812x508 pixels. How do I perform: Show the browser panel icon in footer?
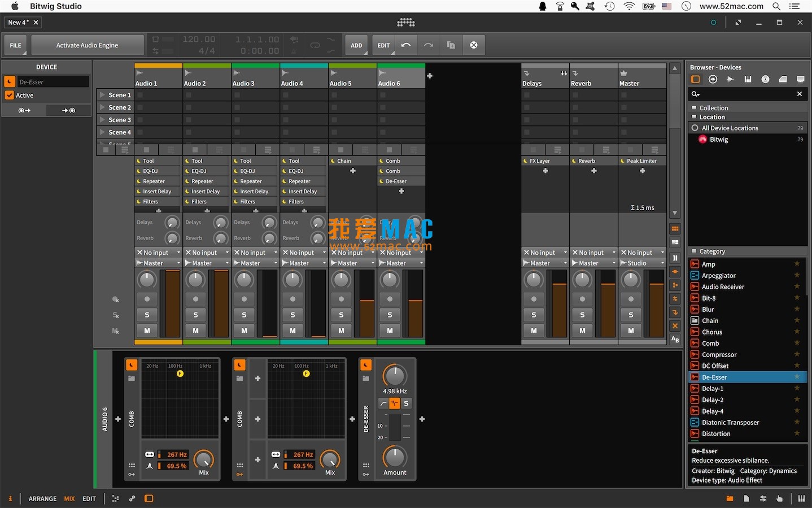[730, 498]
